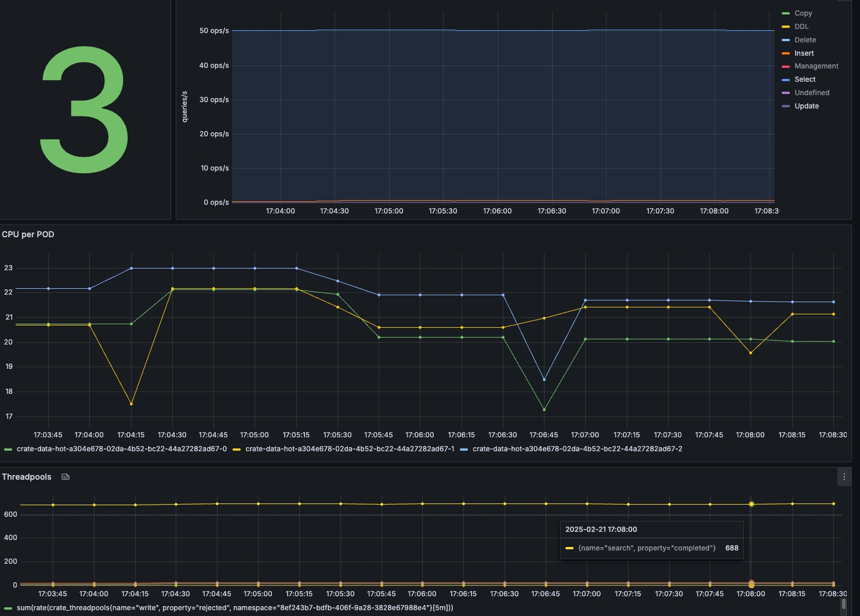Toggle crate-data-hot pod ending in 67-2 legend
860x616 pixels.
coord(577,449)
